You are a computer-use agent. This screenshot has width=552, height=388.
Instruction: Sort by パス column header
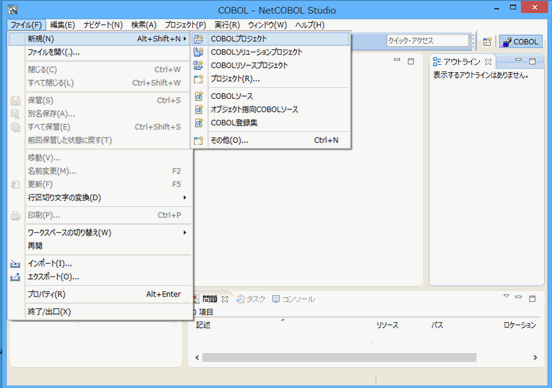(437, 325)
